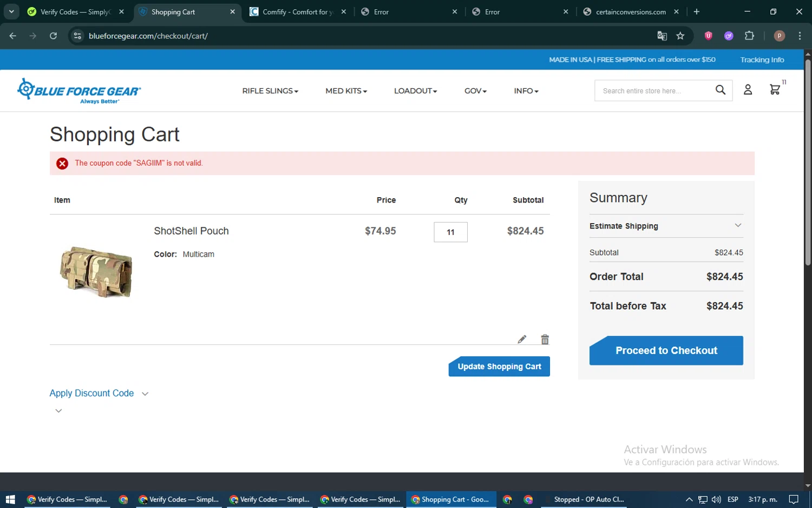Screen dimensions: 812x508
Task: Switch to certainconversions.com tab
Action: tap(631, 12)
